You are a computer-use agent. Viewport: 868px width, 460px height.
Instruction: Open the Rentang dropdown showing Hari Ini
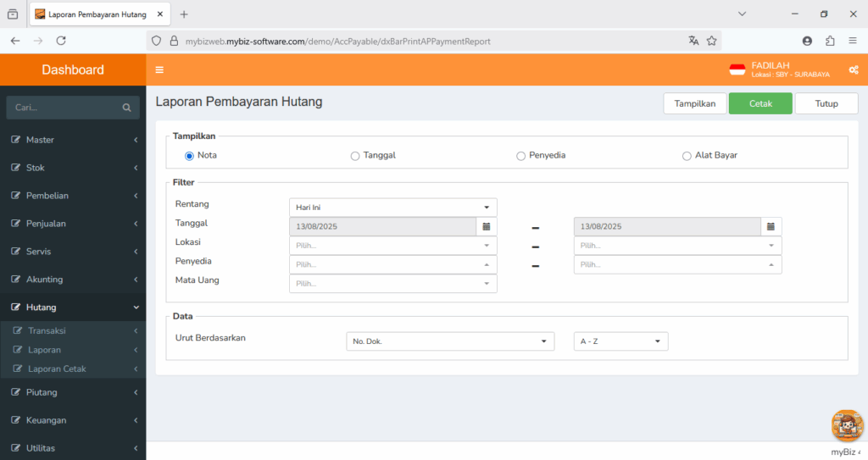pyautogui.click(x=393, y=208)
